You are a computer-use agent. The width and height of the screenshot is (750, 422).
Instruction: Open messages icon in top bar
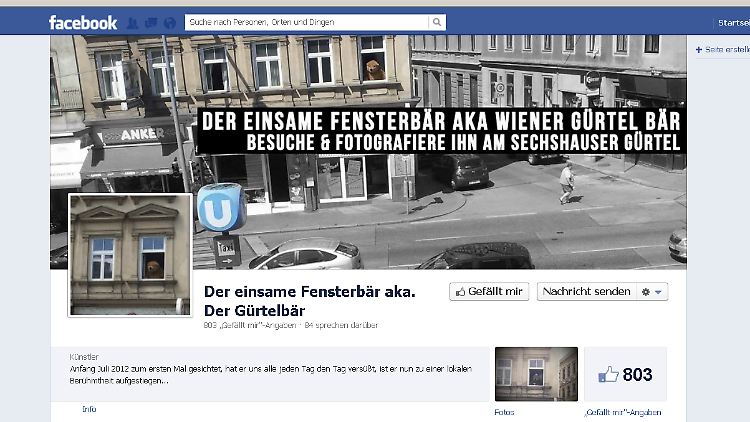[x=151, y=22]
